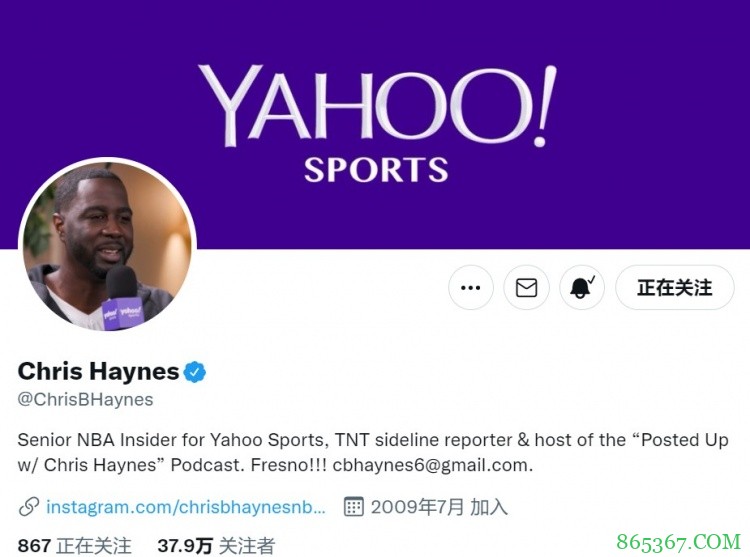Image resolution: width=750 pixels, height=557 pixels.
Task: Click the Yahoo Sports banner image
Action: click(x=375, y=124)
